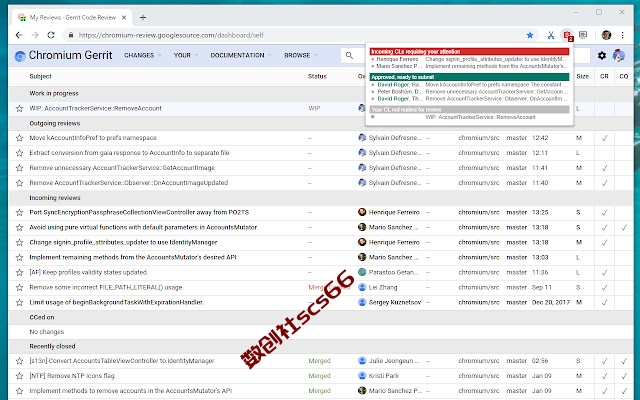The image size is (640, 400).
Task: Star the [AF] Keep profiles validity change
Action: pyautogui.click(x=19, y=272)
